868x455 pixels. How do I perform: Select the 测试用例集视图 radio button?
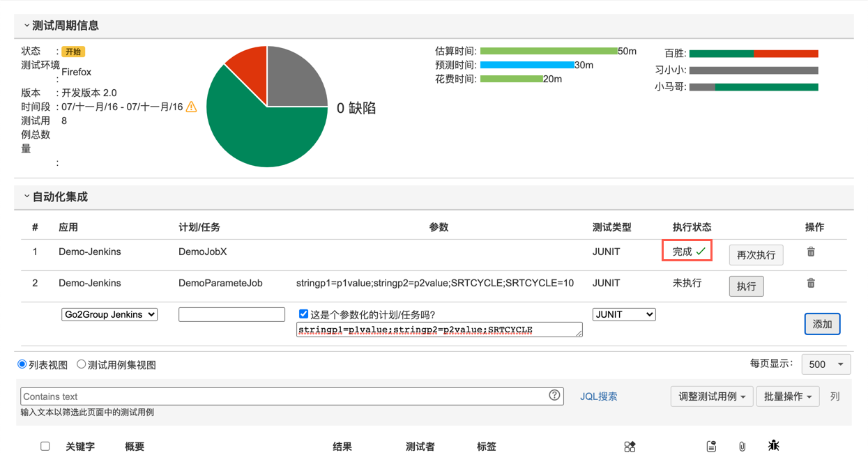coord(82,364)
